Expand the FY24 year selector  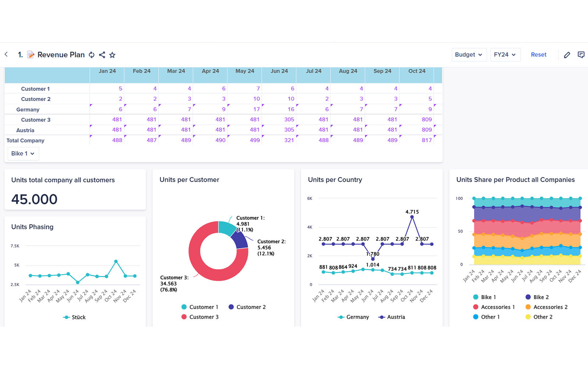coord(505,55)
